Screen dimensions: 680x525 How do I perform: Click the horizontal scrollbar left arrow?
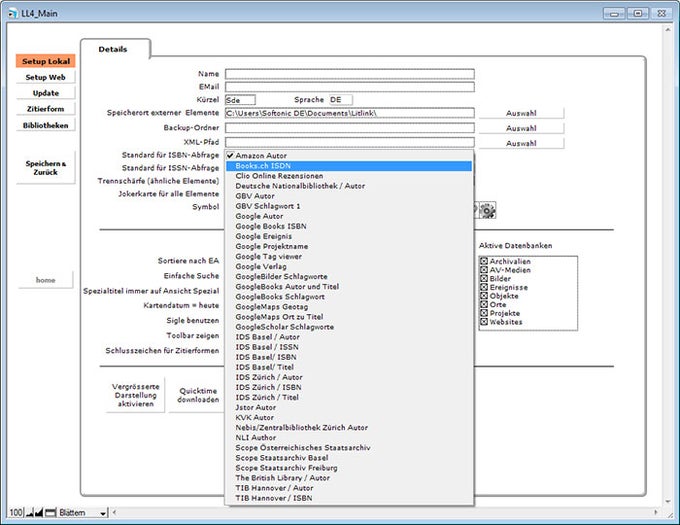coord(114,512)
